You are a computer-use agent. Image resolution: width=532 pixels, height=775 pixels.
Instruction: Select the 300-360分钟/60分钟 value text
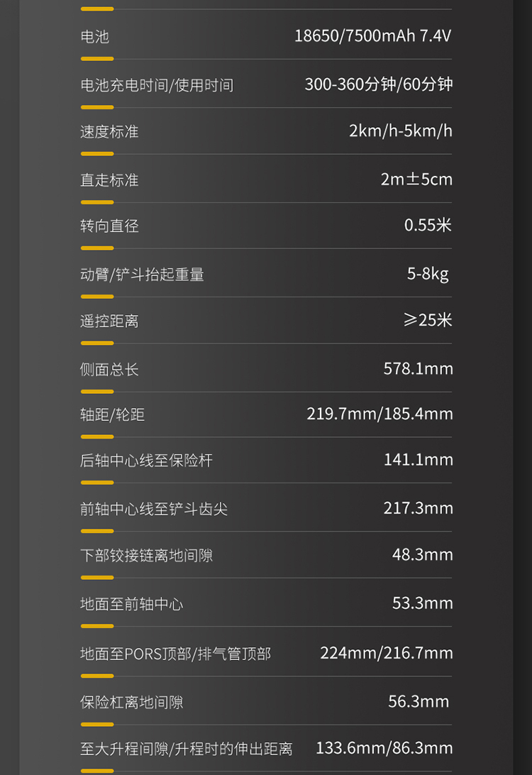[378, 84]
